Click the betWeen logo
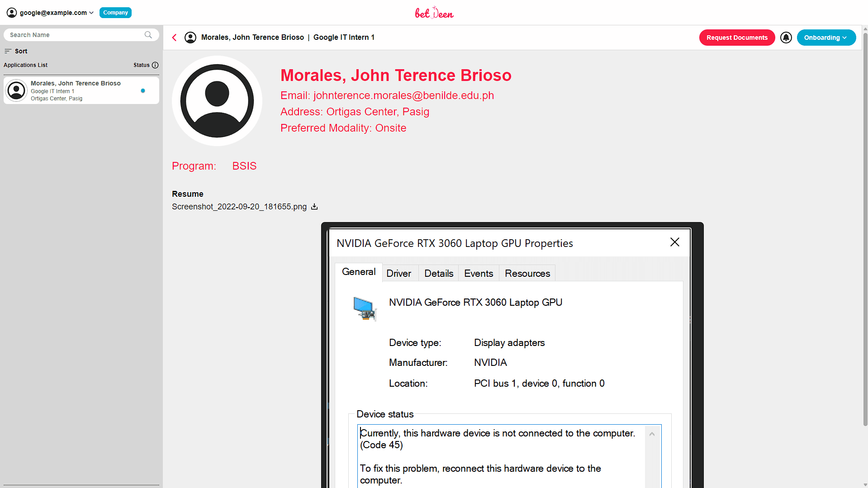The image size is (868, 488). click(434, 13)
